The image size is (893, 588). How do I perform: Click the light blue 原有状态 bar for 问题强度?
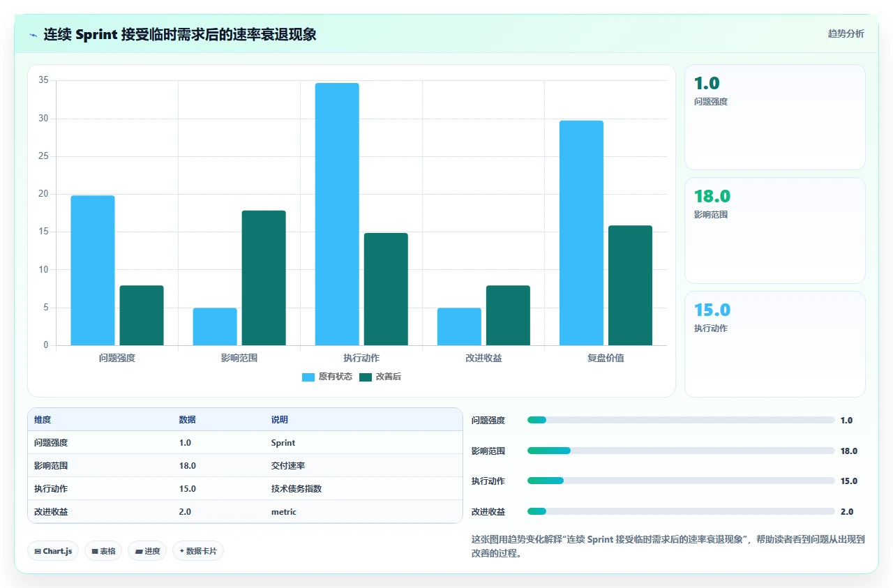pos(93,271)
